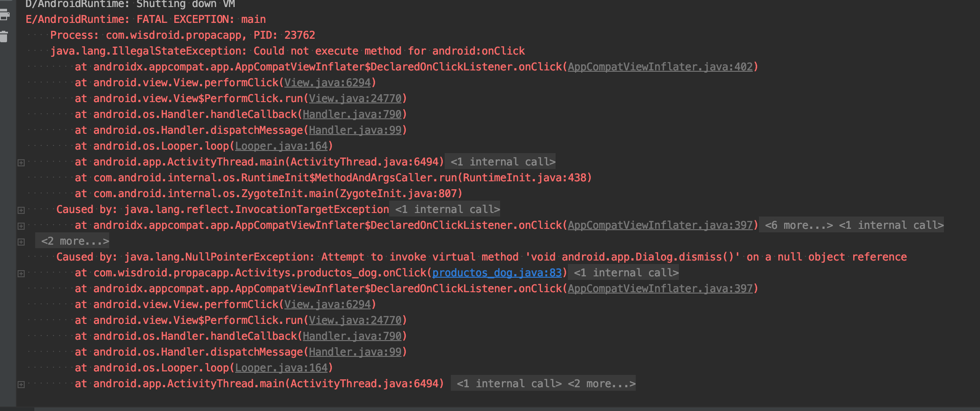Open last AppCompatViewInflater.java:397 link
The image size is (980, 411).
pos(660,289)
